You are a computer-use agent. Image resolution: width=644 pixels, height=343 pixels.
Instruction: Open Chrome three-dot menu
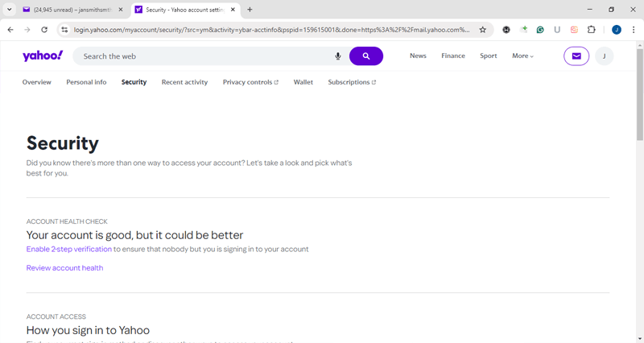click(634, 30)
